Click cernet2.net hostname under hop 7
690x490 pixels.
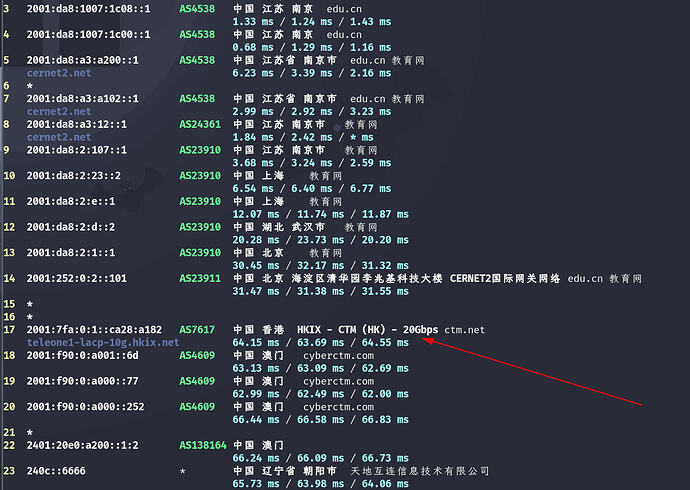59,112
